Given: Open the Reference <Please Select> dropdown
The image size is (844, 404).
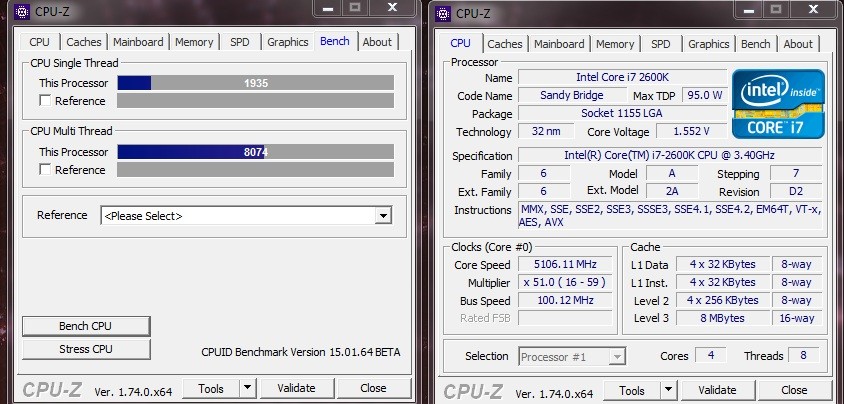Looking at the screenshot, I should [246, 216].
